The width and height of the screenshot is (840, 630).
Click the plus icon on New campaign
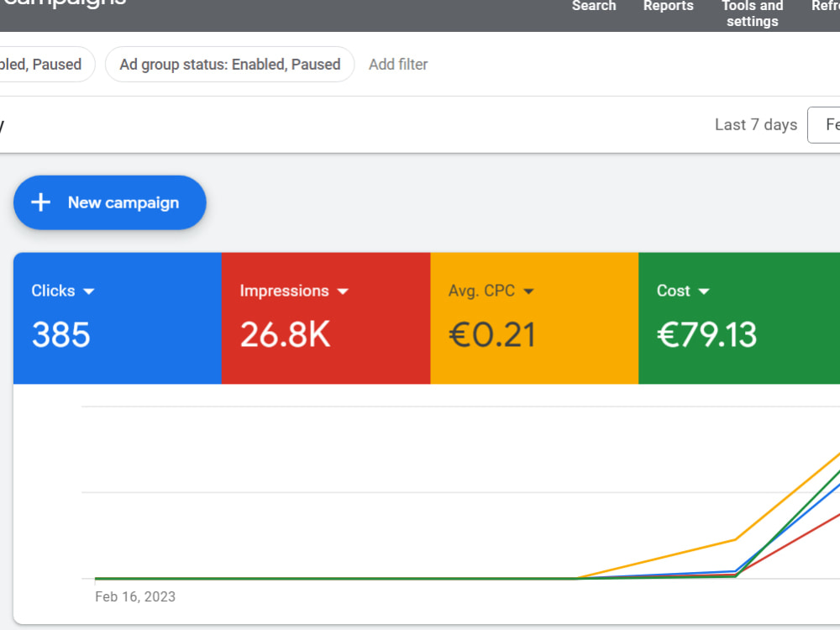40,202
